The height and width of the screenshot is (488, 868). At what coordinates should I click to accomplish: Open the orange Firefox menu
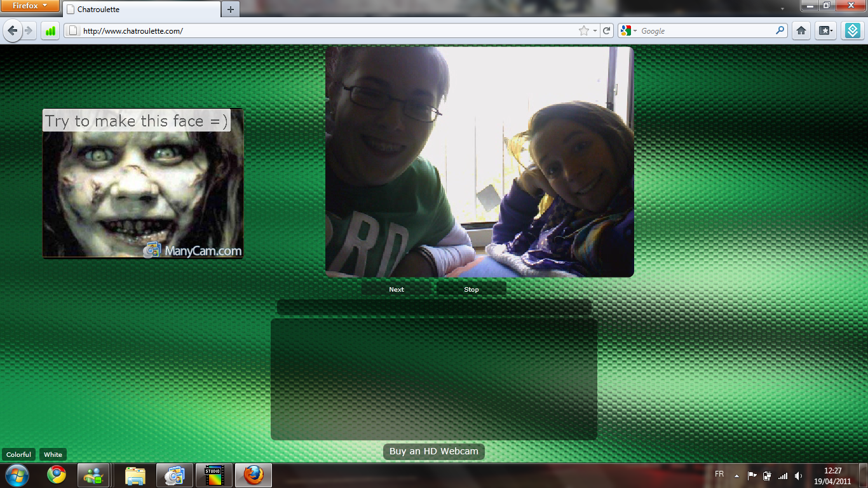click(30, 6)
